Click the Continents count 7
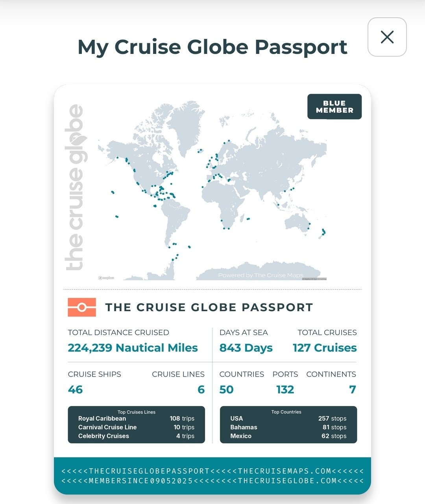This screenshot has width=425, height=504. tap(352, 390)
